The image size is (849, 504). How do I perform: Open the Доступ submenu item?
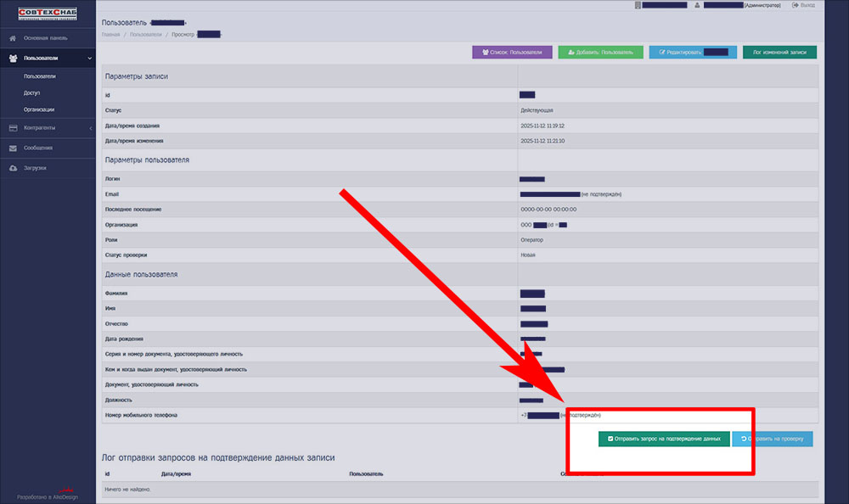pos(32,92)
